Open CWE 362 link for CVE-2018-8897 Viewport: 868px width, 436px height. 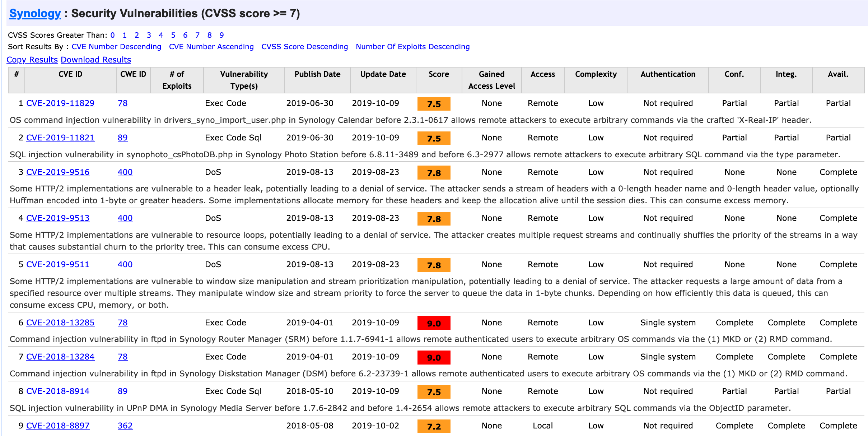point(125,426)
